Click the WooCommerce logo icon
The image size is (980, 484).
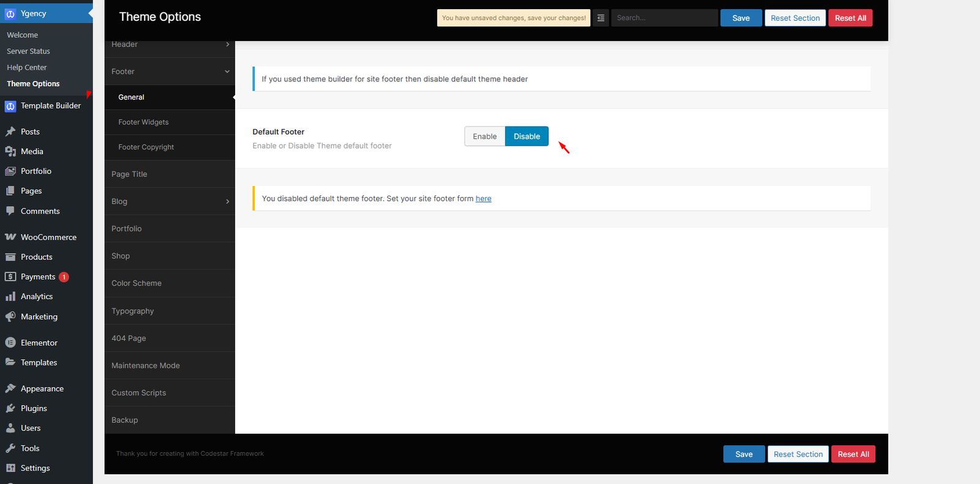click(10, 237)
